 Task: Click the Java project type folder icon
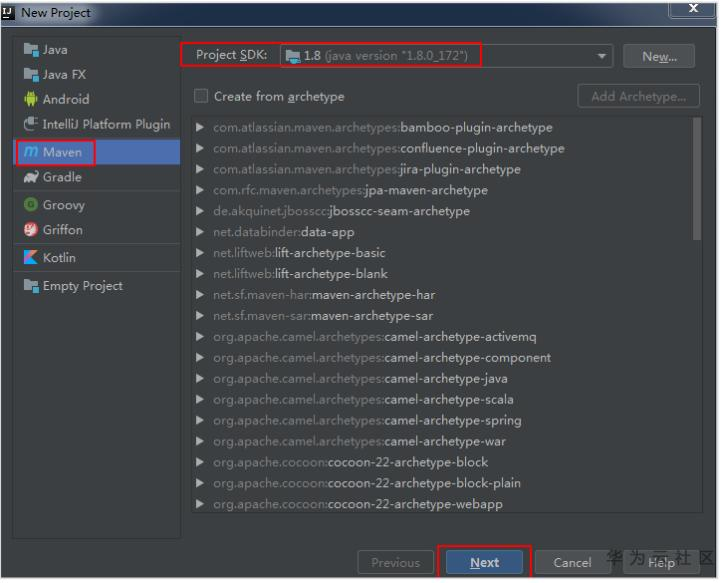pyautogui.click(x=31, y=50)
